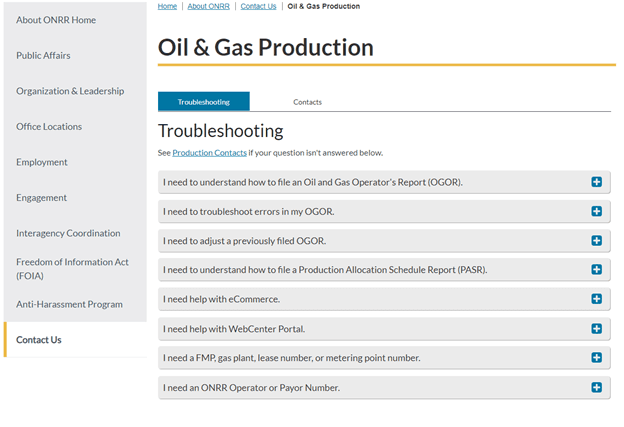Click plus icon beside Oil and Gas Operator's Report question

pyautogui.click(x=596, y=182)
